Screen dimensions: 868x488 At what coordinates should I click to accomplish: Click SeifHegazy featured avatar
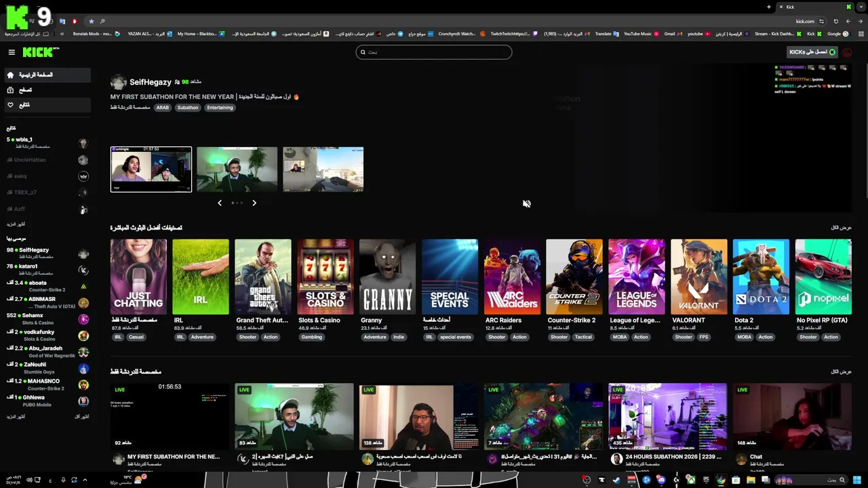(x=119, y=83)
